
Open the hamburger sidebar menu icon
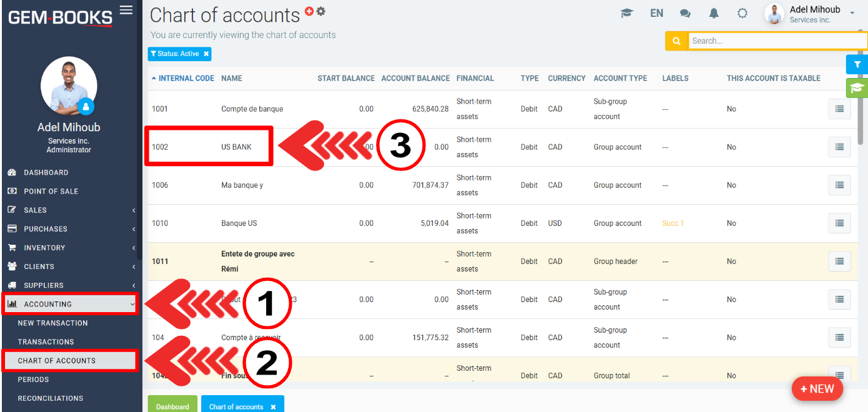coord(126,10)
